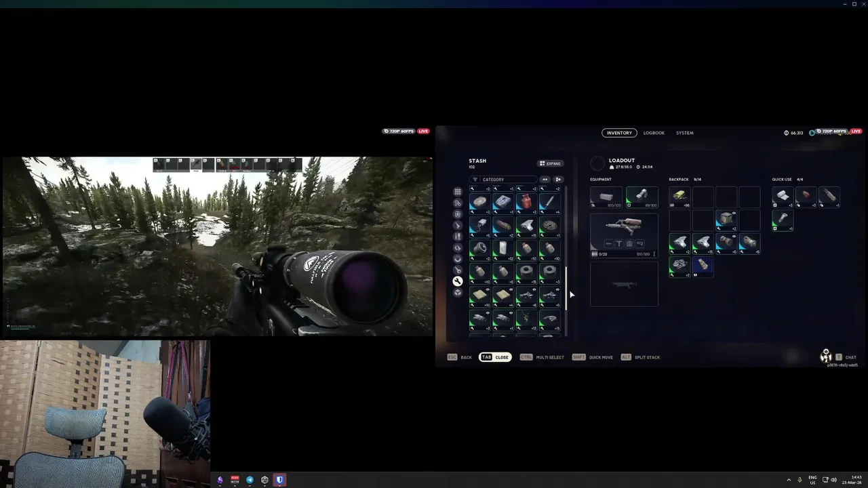868x488 pixels.
Task: Expand the stash with EXPAND button
Action: pyautogui.click(x=550, y=163)
